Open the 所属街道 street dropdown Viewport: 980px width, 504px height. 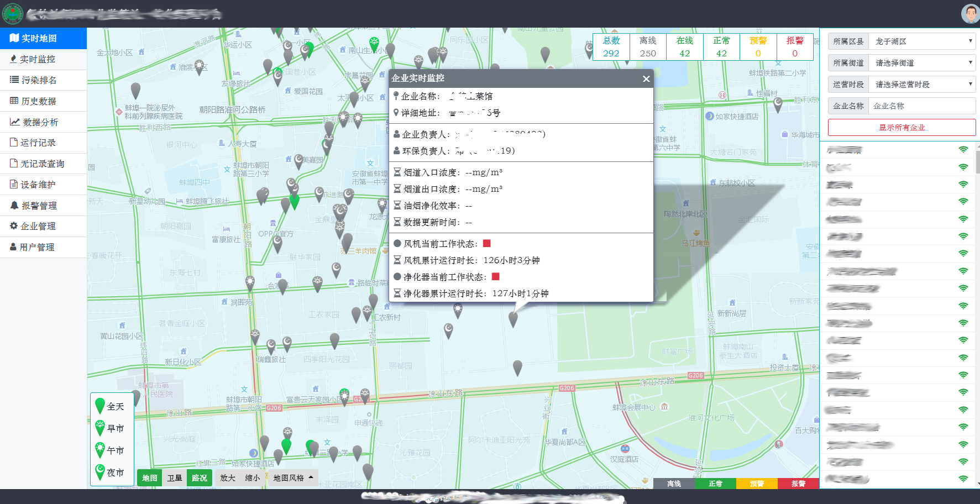921,62
